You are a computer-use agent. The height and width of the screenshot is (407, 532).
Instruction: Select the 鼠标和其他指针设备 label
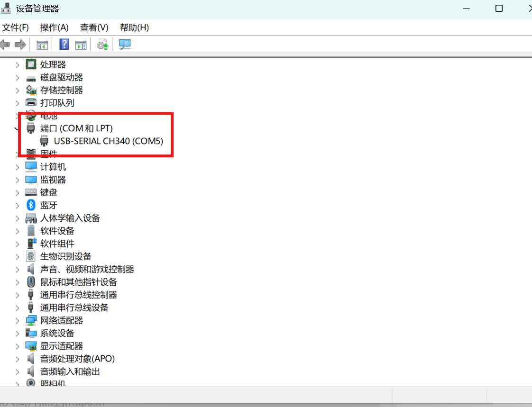[78, 282]
